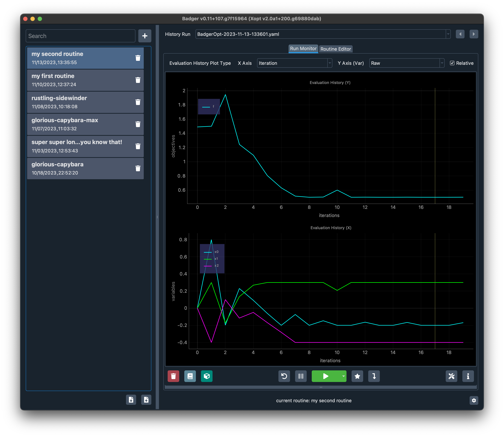
Task: Click the 'History Run' label
Action: (x=178, y=34)
